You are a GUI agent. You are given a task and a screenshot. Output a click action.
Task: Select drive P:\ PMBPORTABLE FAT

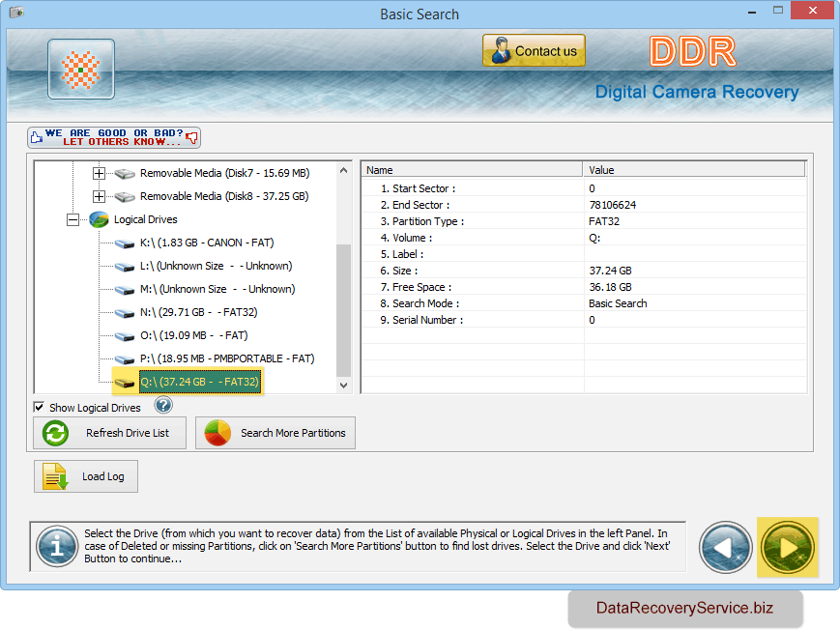coord(227,358)
